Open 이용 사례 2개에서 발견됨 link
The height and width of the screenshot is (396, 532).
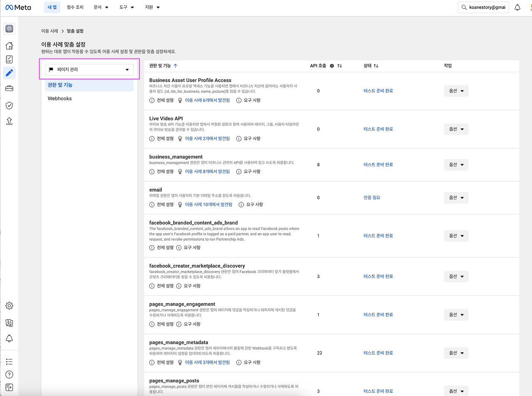207,138
